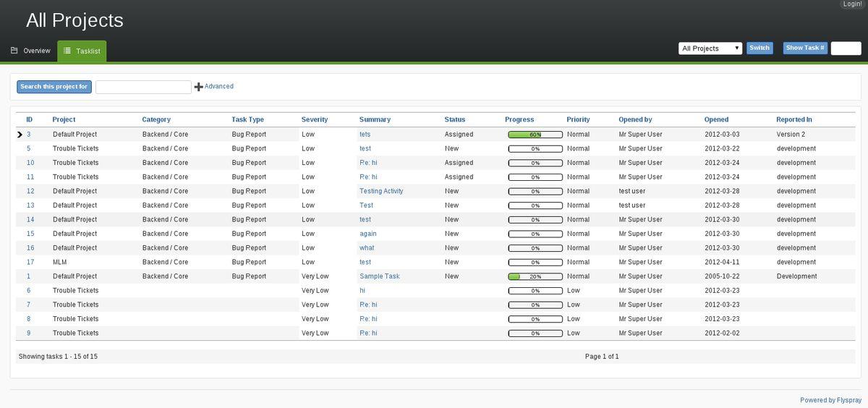868x408 pixels.
Task: Click the Tasklist list icon
Action: tap(67, 51)
